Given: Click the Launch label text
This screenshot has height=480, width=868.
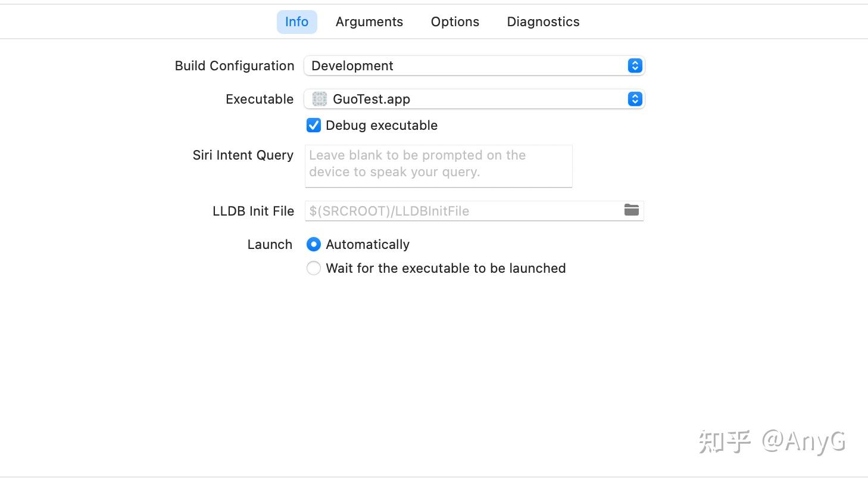Looking at the screenshot, I should 270,245.
